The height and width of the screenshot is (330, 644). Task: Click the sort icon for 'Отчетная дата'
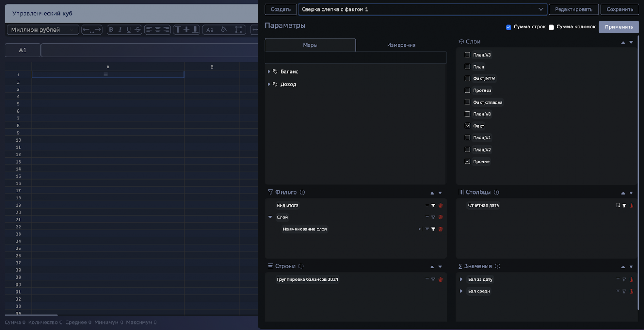tap(618, 205)
